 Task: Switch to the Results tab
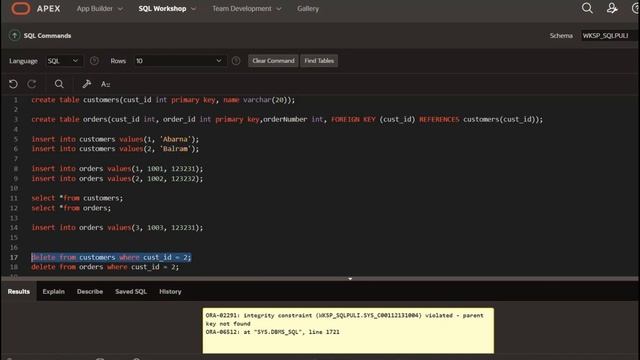(x=19, y=291)
